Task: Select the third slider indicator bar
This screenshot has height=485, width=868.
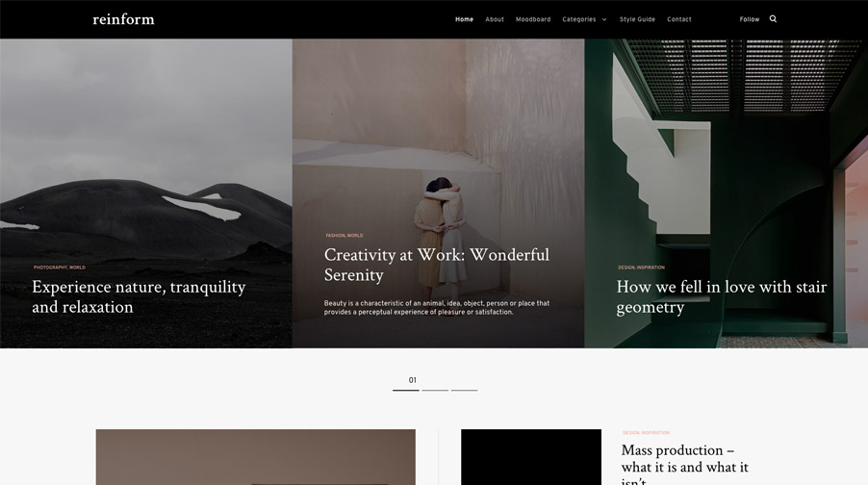Action: coord(464,390)
